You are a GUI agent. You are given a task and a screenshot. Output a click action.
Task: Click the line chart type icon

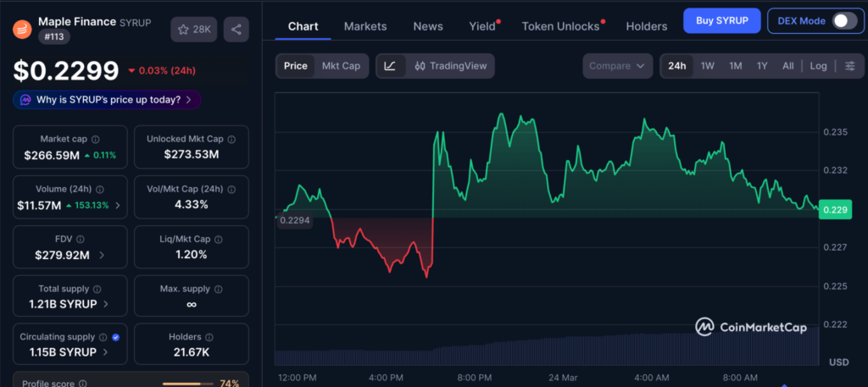390,66
